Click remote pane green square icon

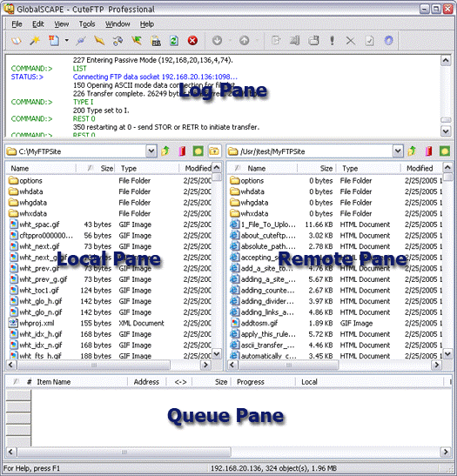445,151
